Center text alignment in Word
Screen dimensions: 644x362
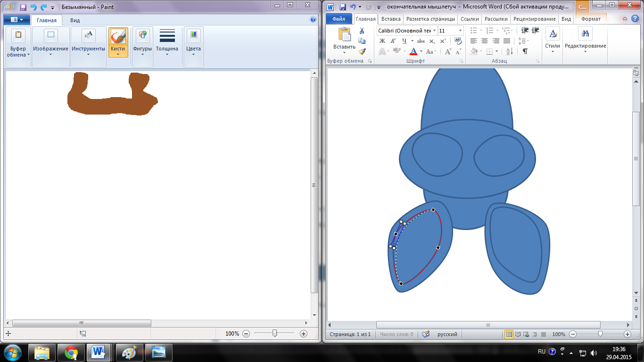(x=485, y=41)
